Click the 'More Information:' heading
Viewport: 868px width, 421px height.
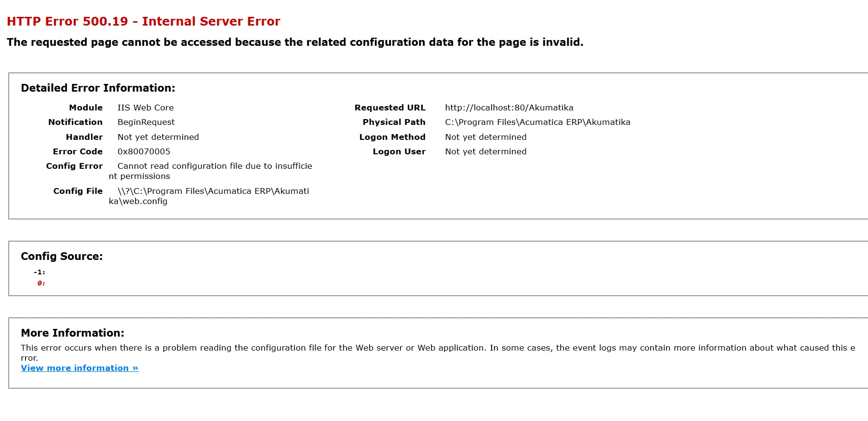pos(72,333)
